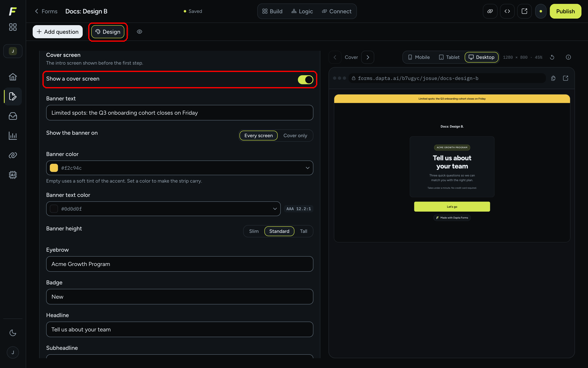Open the Forms editor sidebar icon
Image resolution: width=588 pixels, height=368 pixels.
[x=13, y=96]
